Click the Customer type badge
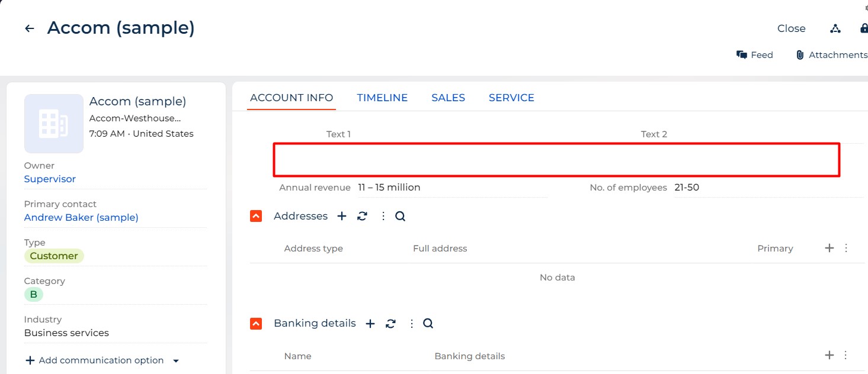868x374 pixels. 54,256
